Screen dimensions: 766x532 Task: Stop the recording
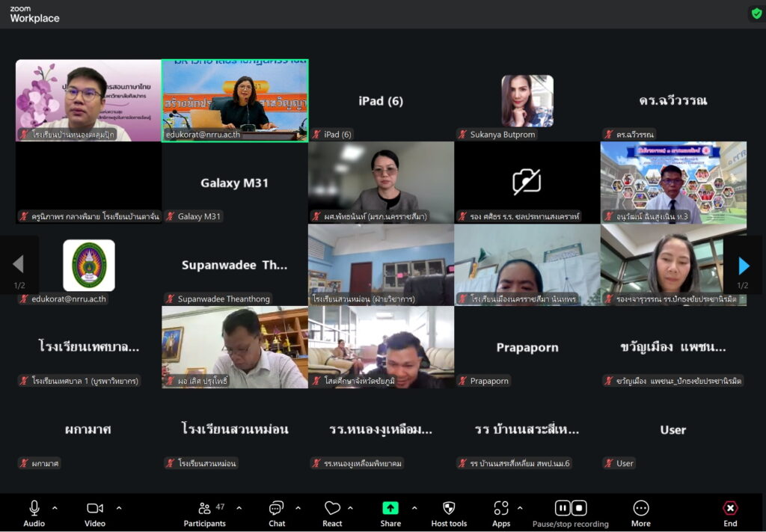[580, 508]
